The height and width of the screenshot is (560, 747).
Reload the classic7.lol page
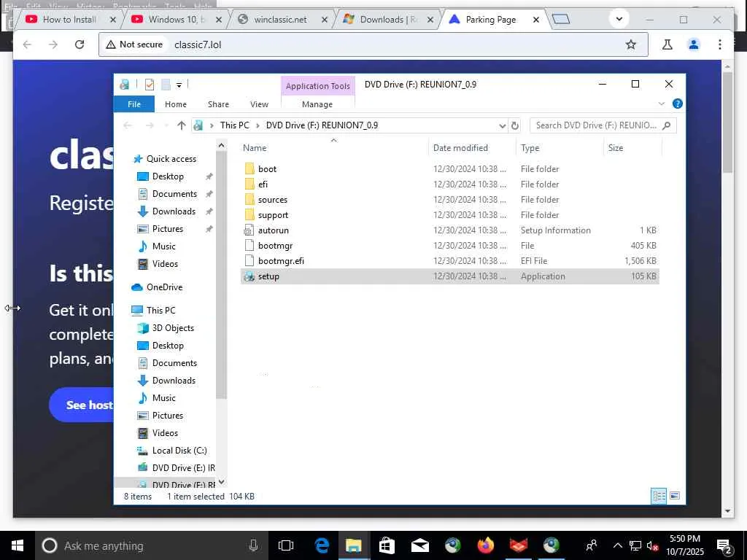pyautogui.click(x=80, y=44)
